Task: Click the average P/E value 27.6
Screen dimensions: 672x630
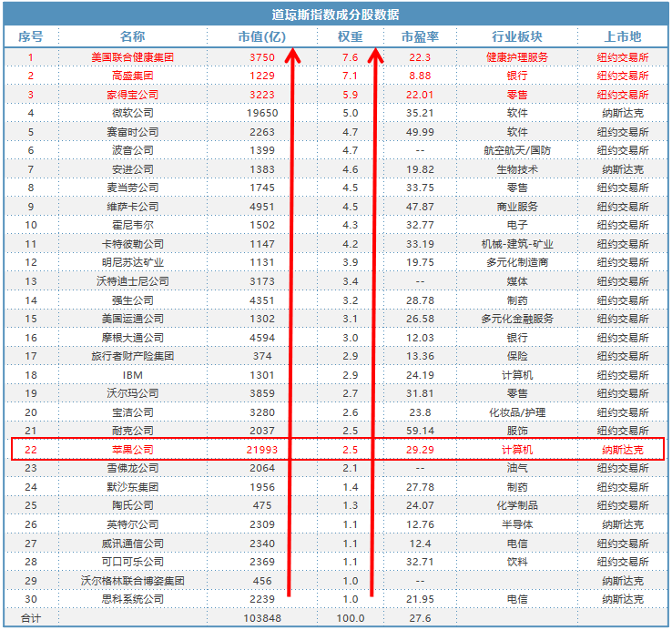Action: (420, 618)
